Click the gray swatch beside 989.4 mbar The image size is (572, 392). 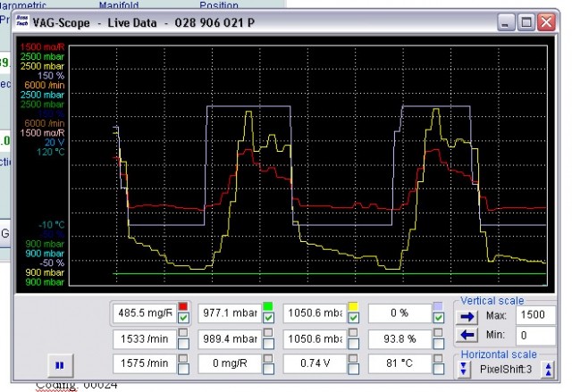268,332
